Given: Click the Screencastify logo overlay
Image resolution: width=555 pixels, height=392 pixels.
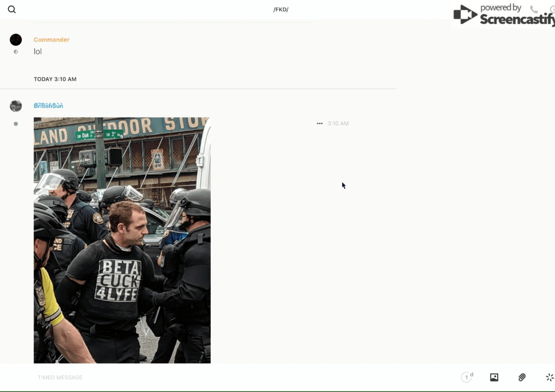Looking at the screenshot, I should [x=503, y=15].
